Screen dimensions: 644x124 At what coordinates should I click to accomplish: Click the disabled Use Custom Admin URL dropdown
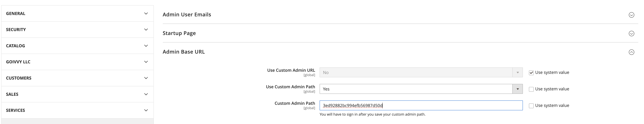421,73
